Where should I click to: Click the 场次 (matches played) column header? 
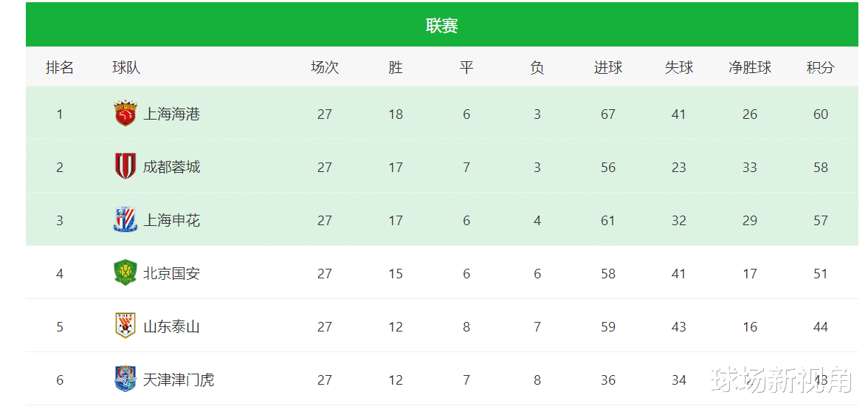pyautogui.click(x=325, y=68)
